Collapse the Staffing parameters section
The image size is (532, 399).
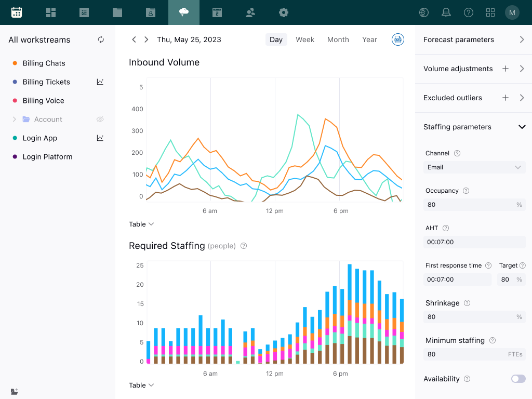click(x=522, y=127)
